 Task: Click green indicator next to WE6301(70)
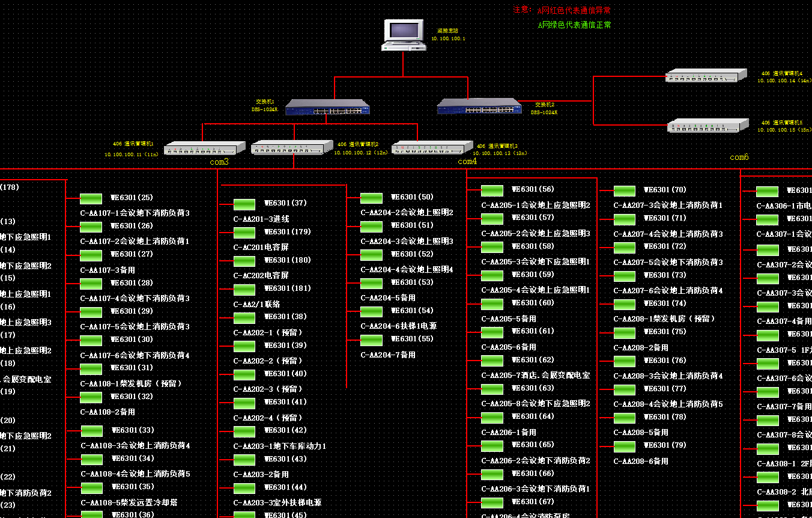pyautogui.click(x=625, y=191)
